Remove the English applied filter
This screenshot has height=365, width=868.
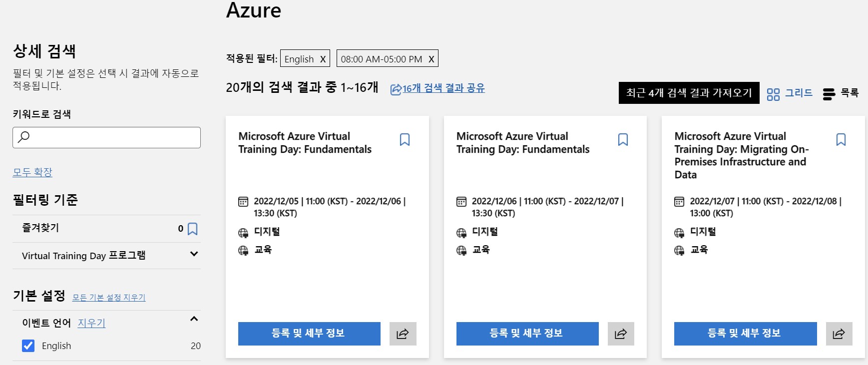pyautogui.click(x=323, y=59)
